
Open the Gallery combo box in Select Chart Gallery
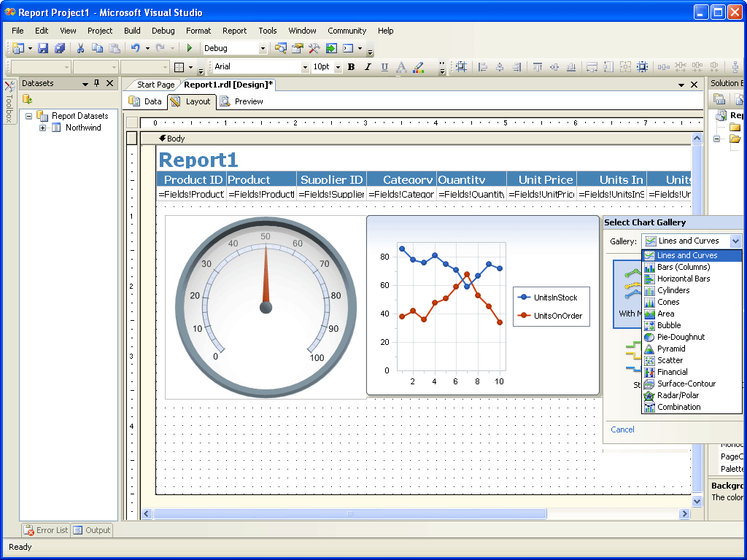[x=692, y=241]
